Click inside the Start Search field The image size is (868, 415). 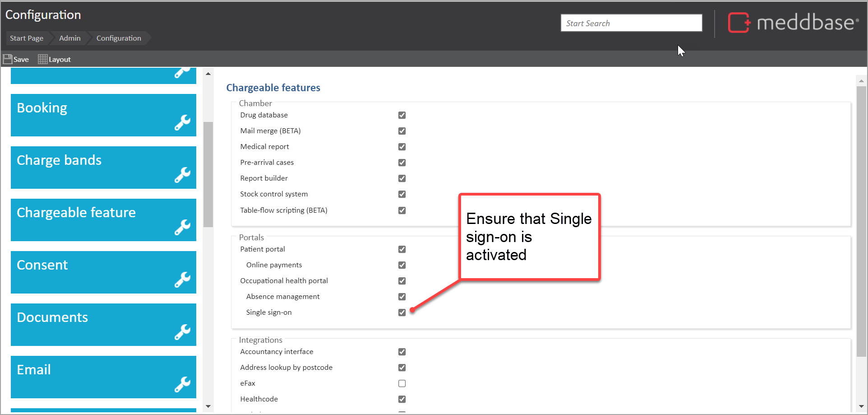(631, 23)
